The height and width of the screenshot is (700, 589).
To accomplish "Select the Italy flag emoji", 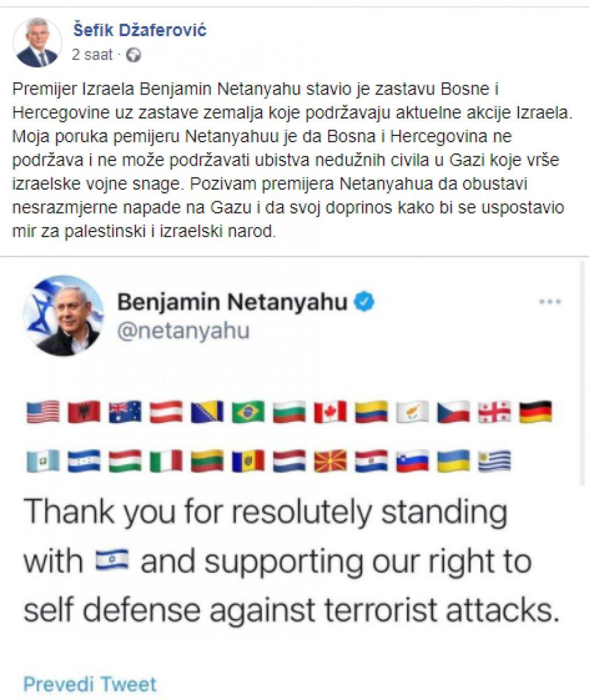I will click(166, 461).
